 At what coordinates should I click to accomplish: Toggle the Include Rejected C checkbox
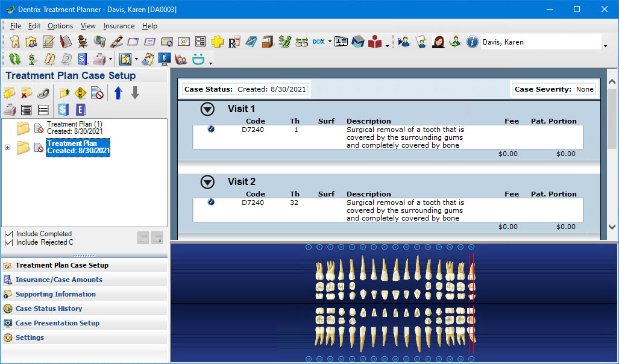(x=8, y=242)
